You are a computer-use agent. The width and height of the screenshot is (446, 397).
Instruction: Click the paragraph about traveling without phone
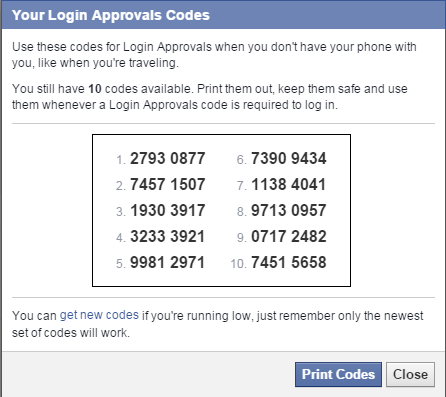pyautogui.click(x=214, y=55)
